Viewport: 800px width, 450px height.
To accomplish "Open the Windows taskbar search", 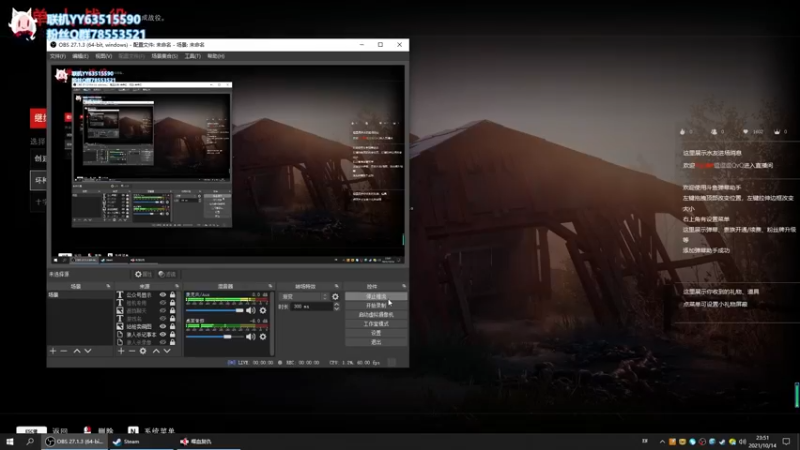I will [x=30, y=442].
